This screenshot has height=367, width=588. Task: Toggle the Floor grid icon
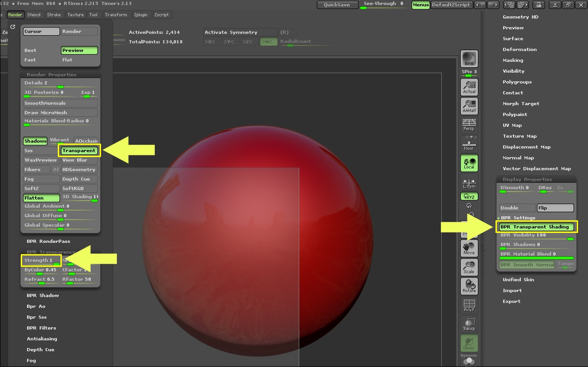[469, 144]
